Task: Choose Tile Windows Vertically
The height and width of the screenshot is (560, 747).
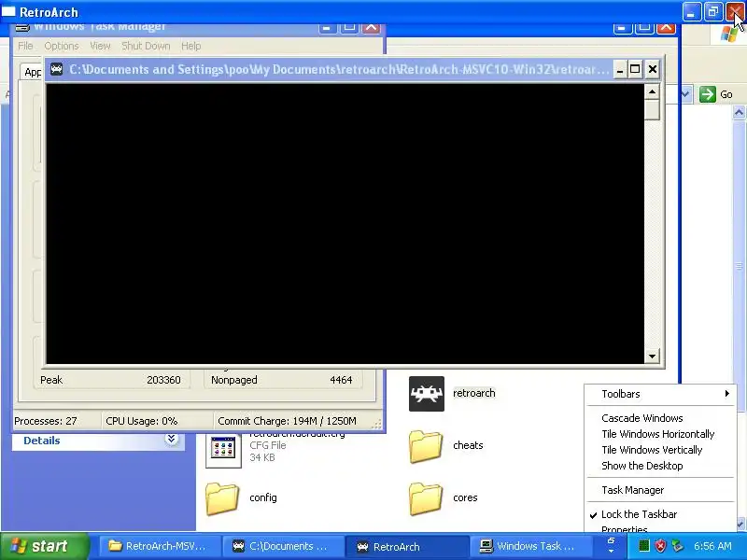Action: pyautogui.click(x=661, y=450)
